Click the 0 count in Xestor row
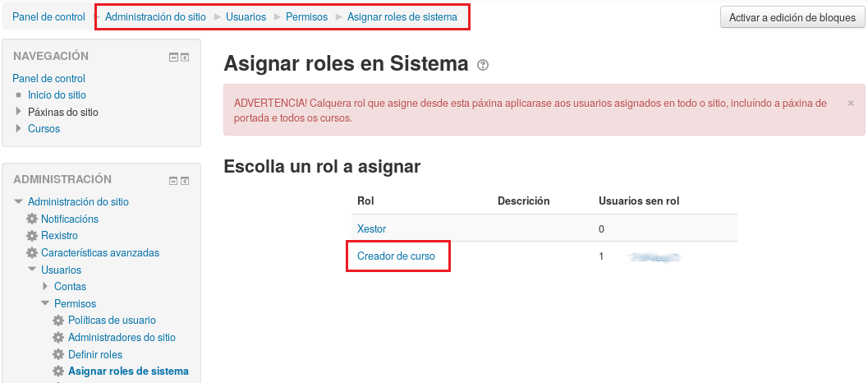868x383 pixels. (601, 229)
